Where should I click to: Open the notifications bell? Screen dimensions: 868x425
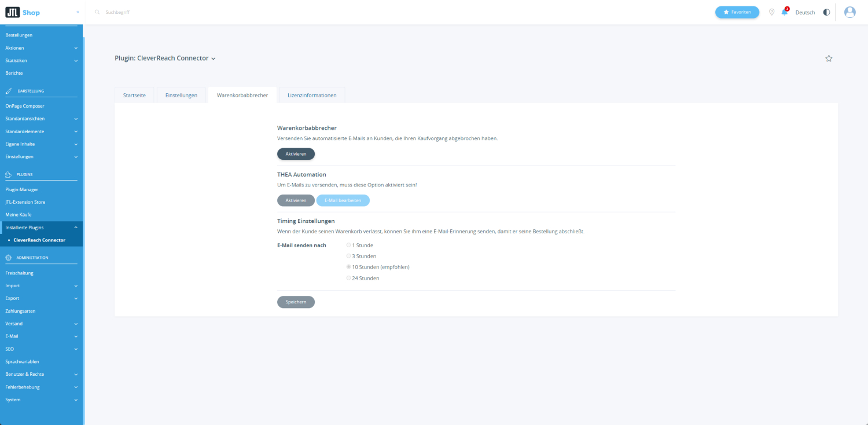pos(785,12)
